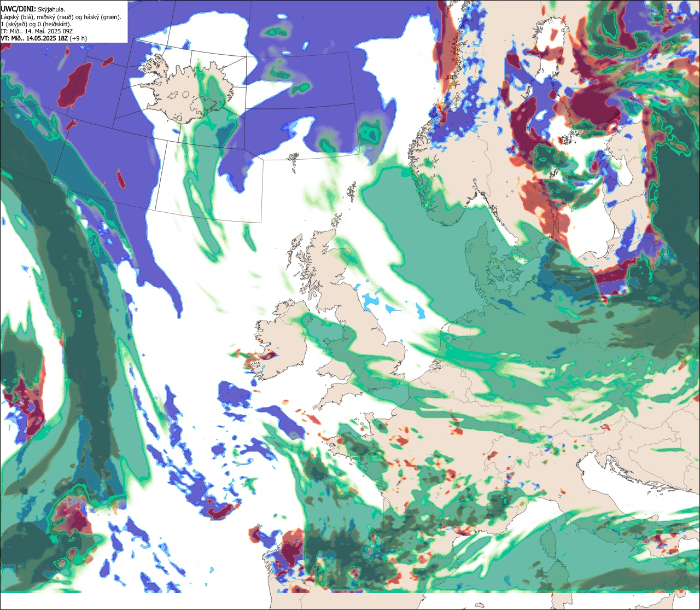
Task: Click the "1 (skýjað) og 0 (heiðskírt)." line
Action: pos(36,24)
